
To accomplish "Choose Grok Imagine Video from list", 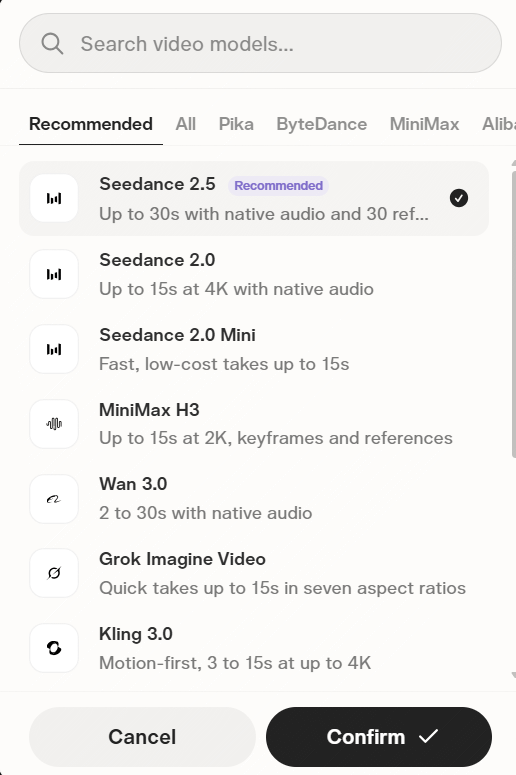I will (254, 573).
